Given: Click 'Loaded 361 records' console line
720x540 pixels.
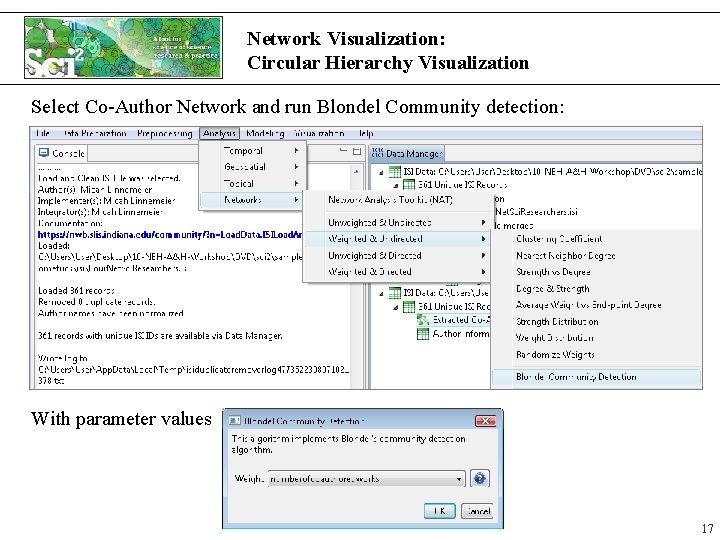Looking at the screenshot, I should pyautogui.click(x=76, y=291).
